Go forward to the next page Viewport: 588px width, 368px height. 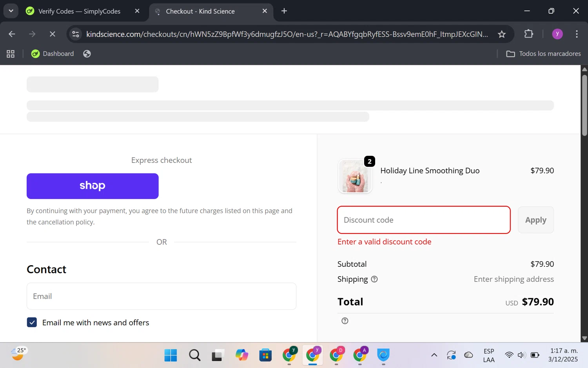32,34
